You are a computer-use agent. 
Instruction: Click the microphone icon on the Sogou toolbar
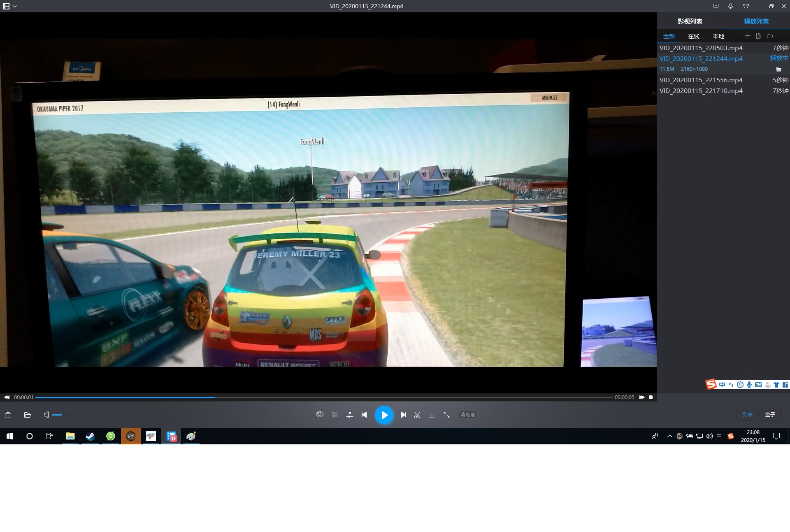[749, 385]
